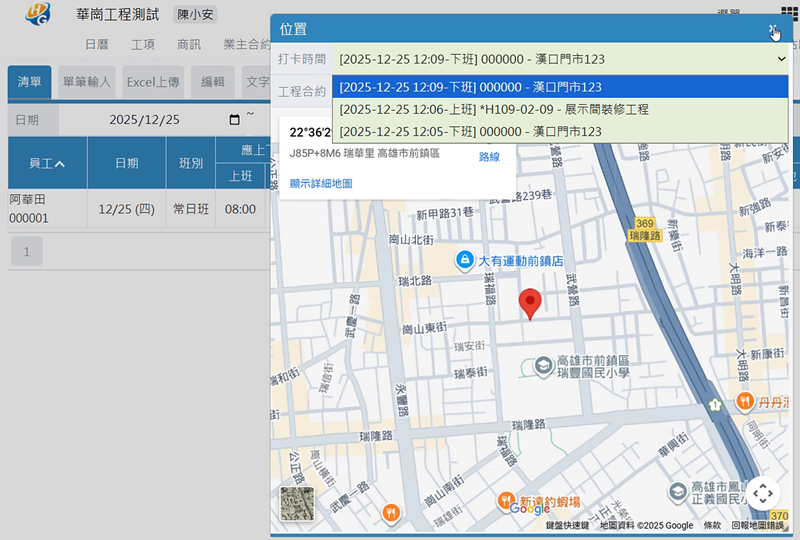Click 日期 column header
Screen dimensions: 800x540
(x=127, y=163)
